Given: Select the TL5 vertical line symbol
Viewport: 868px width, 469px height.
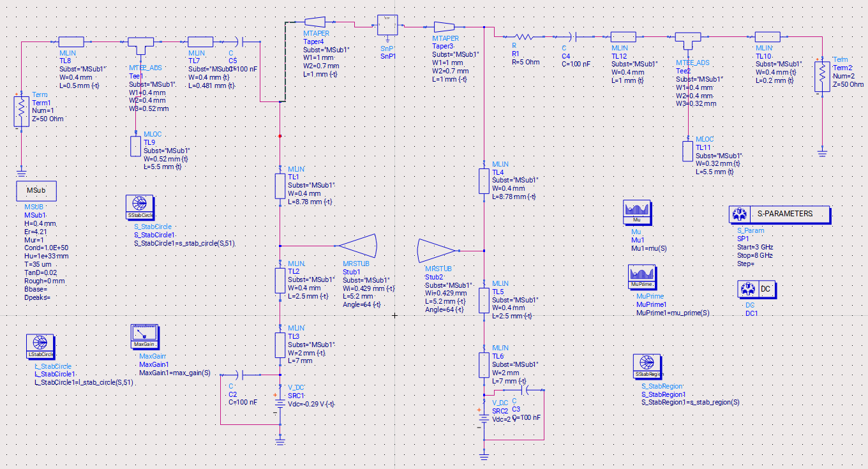Looking at the screenshot, I should 484,300.
